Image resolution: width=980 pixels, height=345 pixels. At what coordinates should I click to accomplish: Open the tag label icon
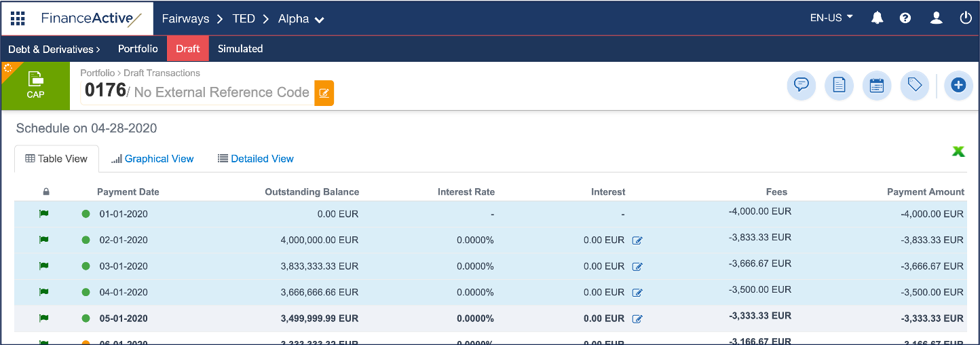point(914,85)
